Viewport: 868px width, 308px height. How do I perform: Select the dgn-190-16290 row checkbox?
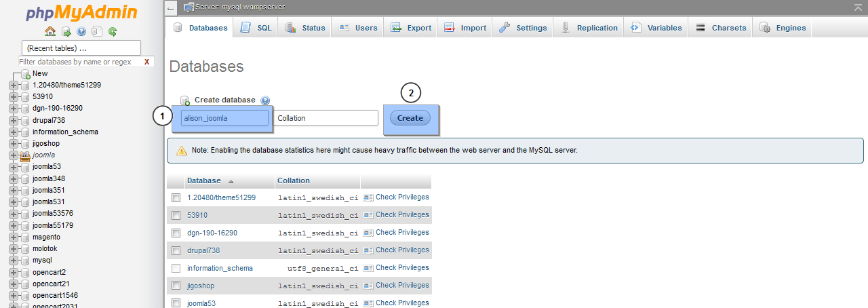(x=176, y=233)
